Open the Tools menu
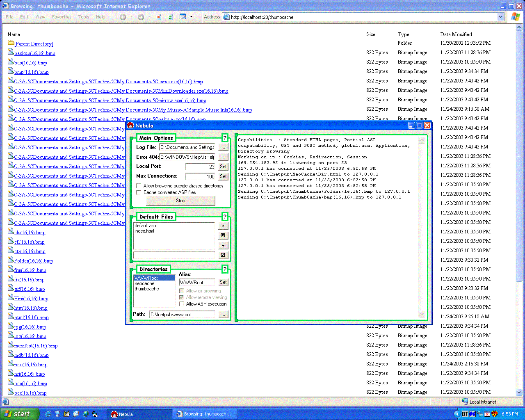This screenshot has height=420, width=525. [84, 17]
